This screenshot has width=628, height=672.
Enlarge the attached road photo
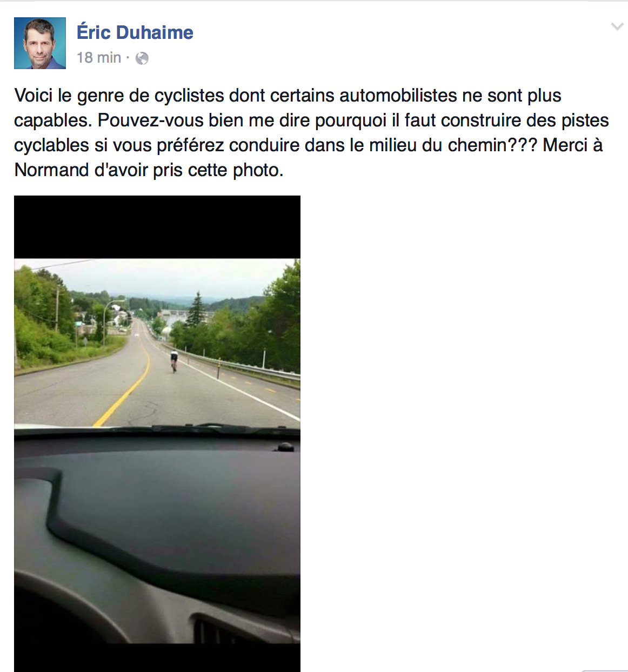(157, 434)
